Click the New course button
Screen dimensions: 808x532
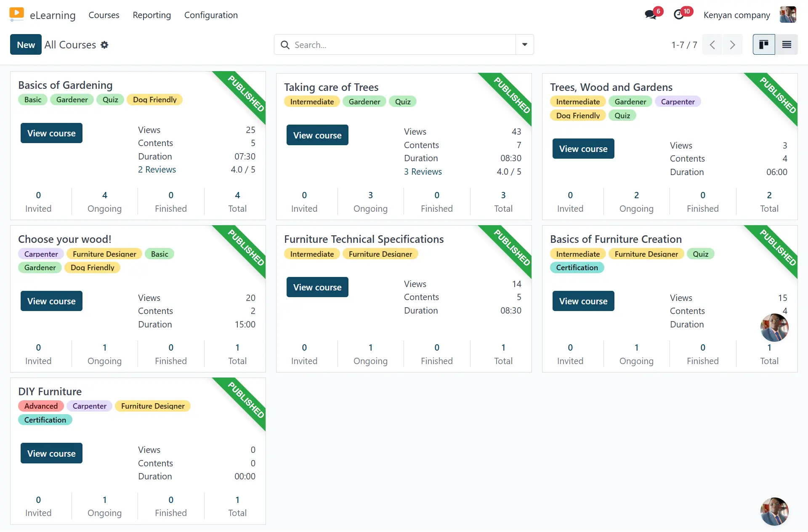click(x=26, y=45)
